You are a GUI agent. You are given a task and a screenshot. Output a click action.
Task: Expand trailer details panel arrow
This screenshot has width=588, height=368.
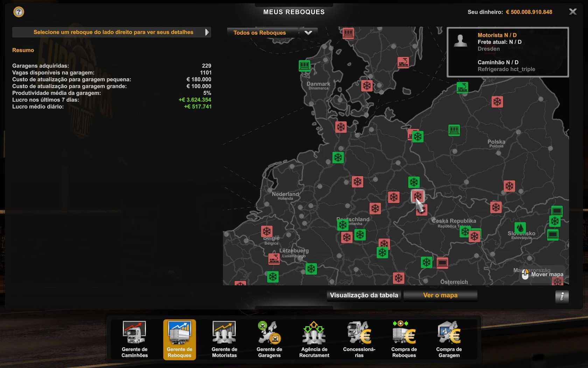coord(207,32)
